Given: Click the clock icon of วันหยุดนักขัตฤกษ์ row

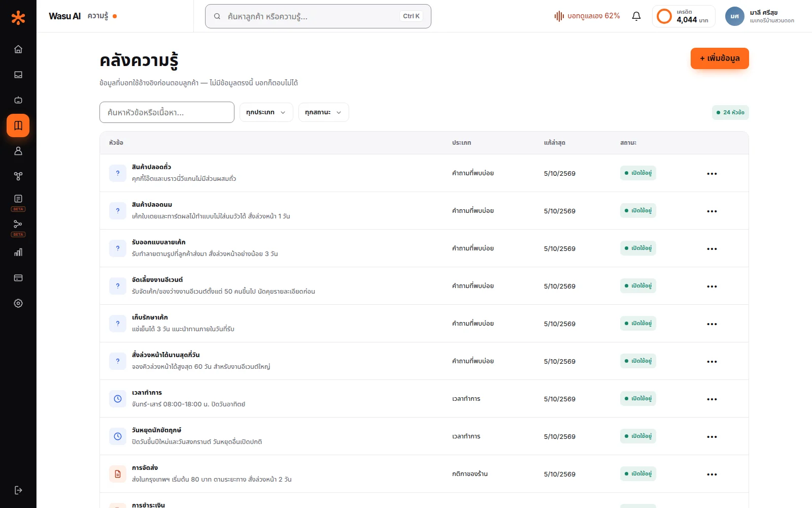Looking at the screenshot, I should 118,436.
